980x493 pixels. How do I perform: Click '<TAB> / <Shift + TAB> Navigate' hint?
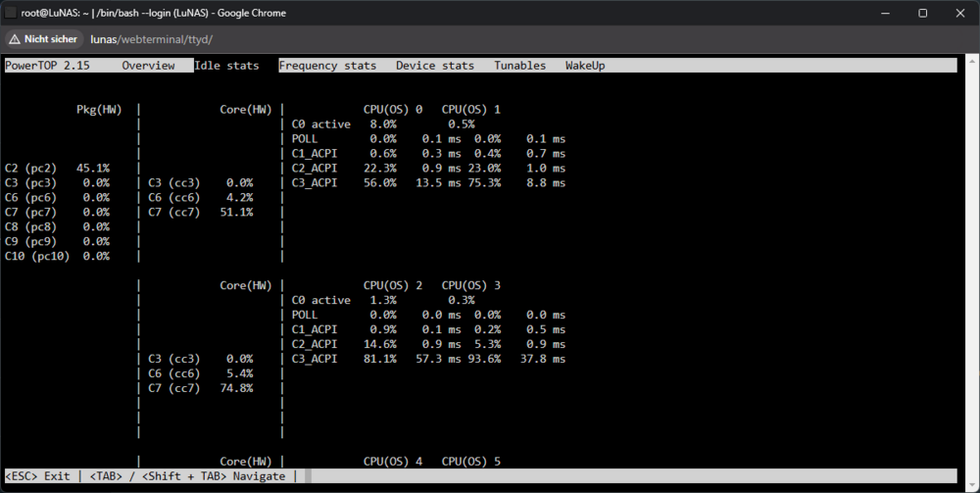click(187, 476)
